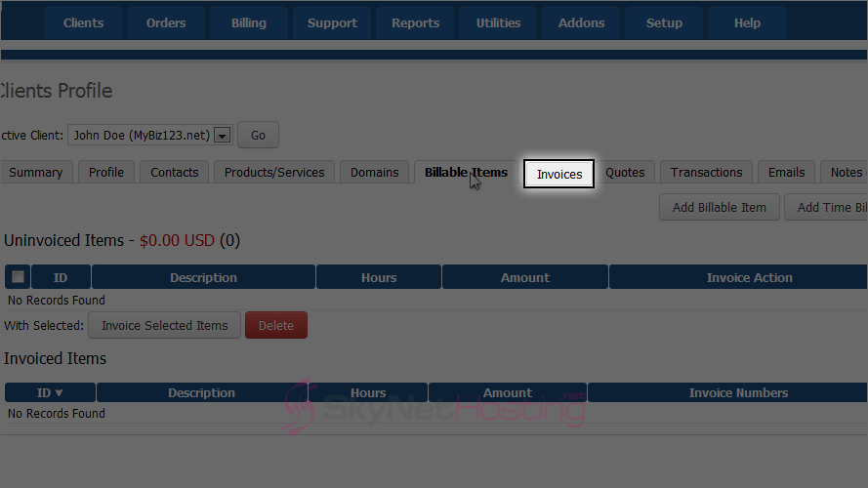
Task: Open the Billing menu
Action: point(249,23)
